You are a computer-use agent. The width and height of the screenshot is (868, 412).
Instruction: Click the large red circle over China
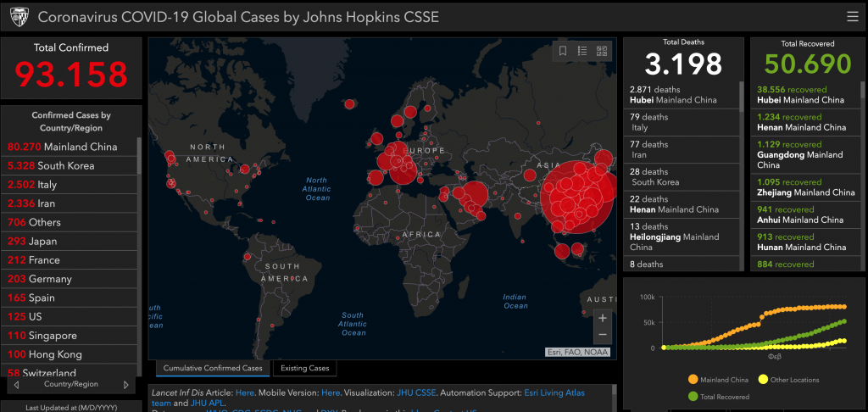pyautogui.click(x=580, y=198)
